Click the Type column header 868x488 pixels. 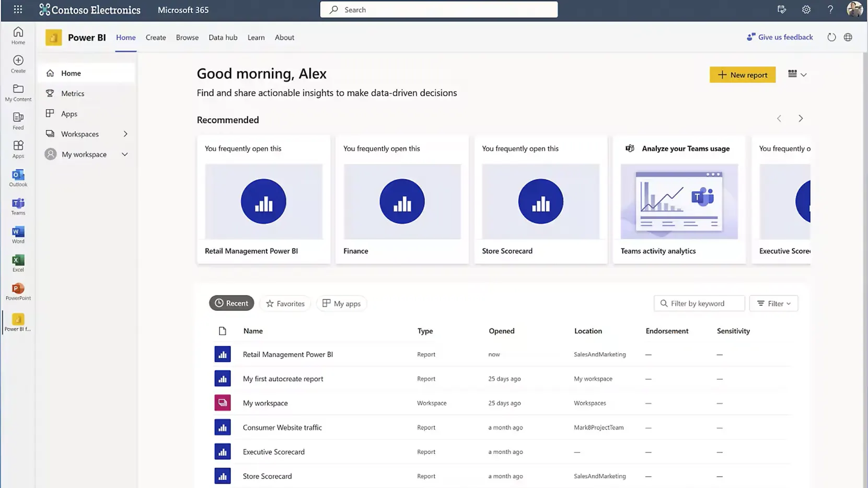click(425, 331)
